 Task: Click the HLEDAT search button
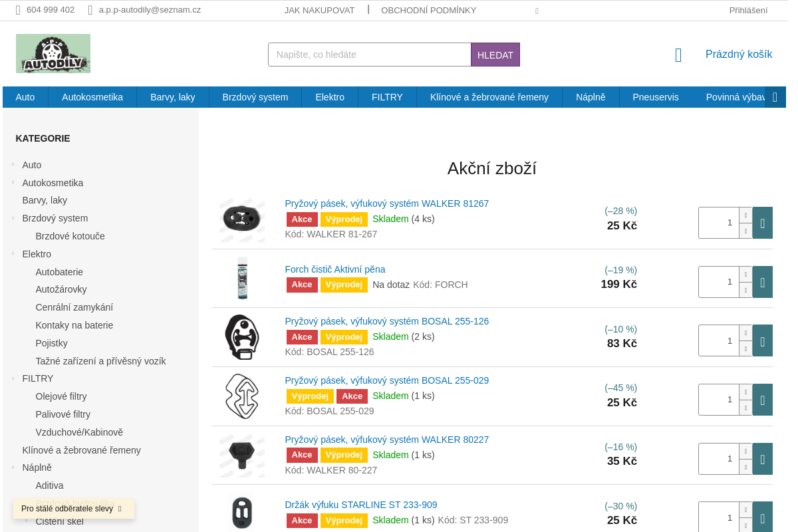495,55
